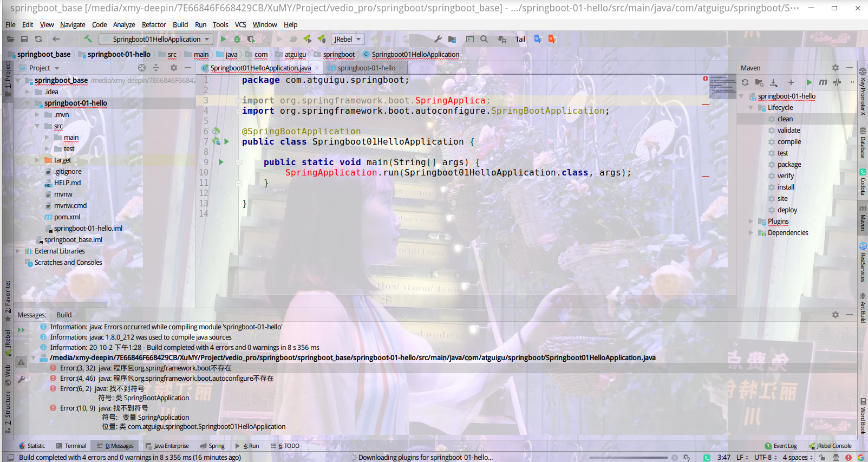Open the Messages panel gear settings

point(836,315)
